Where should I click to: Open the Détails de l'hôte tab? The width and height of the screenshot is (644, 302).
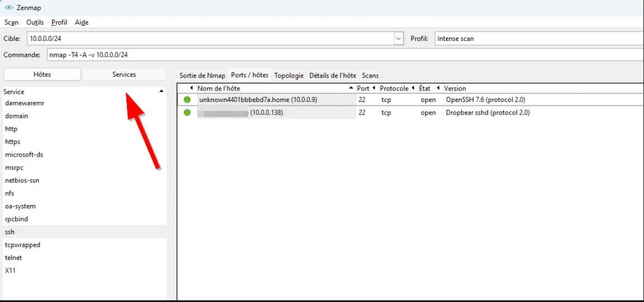[332, 75]
